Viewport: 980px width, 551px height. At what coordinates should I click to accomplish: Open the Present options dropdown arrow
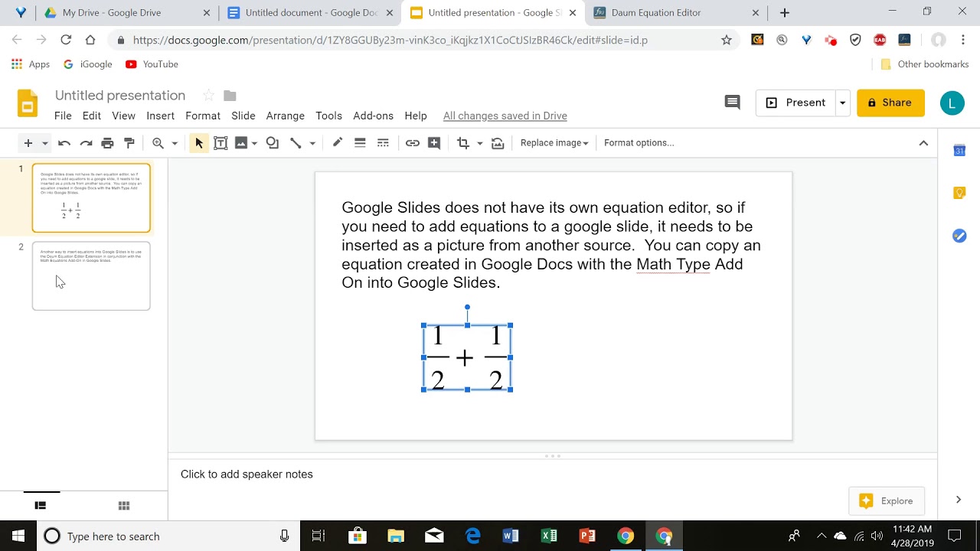(x=842, y=103)
